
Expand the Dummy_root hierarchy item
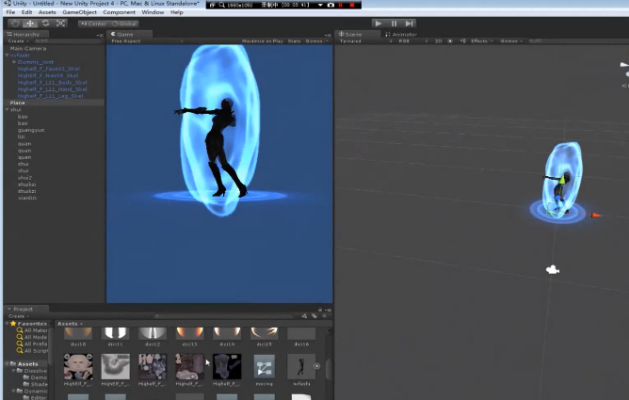point(14,62)
